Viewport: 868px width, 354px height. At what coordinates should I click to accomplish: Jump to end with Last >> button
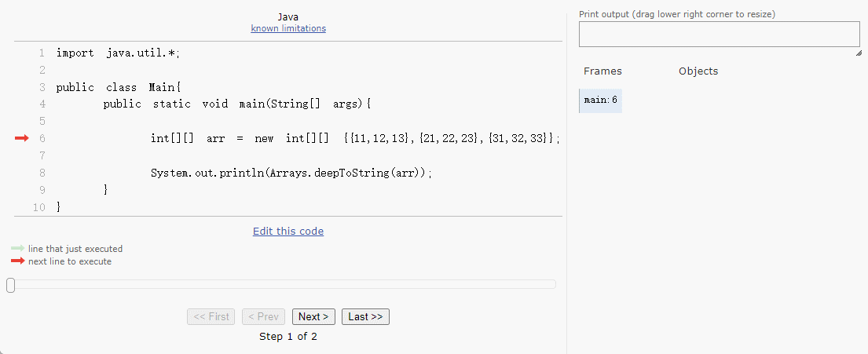365,316
